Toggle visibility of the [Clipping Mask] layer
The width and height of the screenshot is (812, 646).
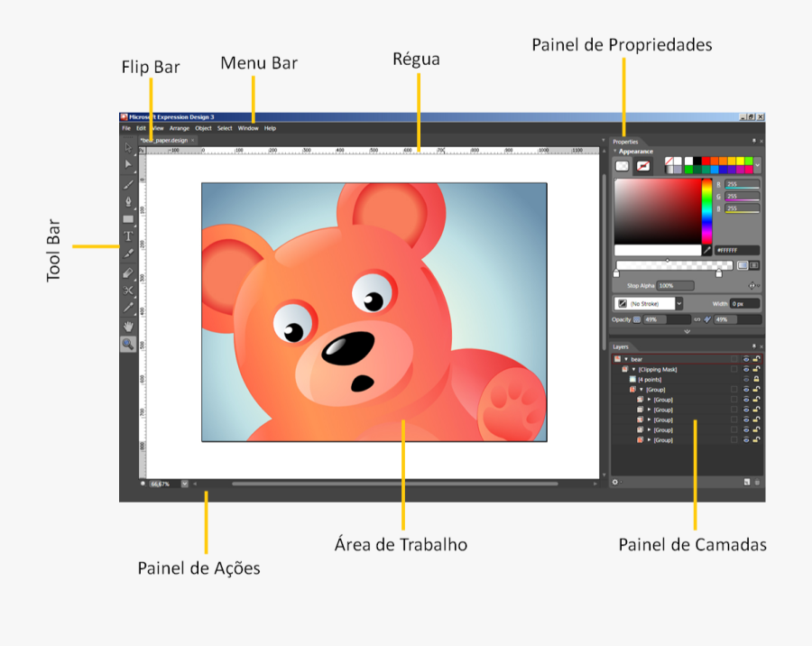point(746,369)
